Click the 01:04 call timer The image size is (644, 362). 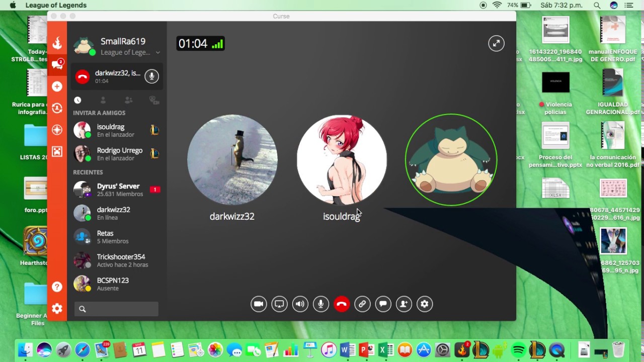click(193, 44)
